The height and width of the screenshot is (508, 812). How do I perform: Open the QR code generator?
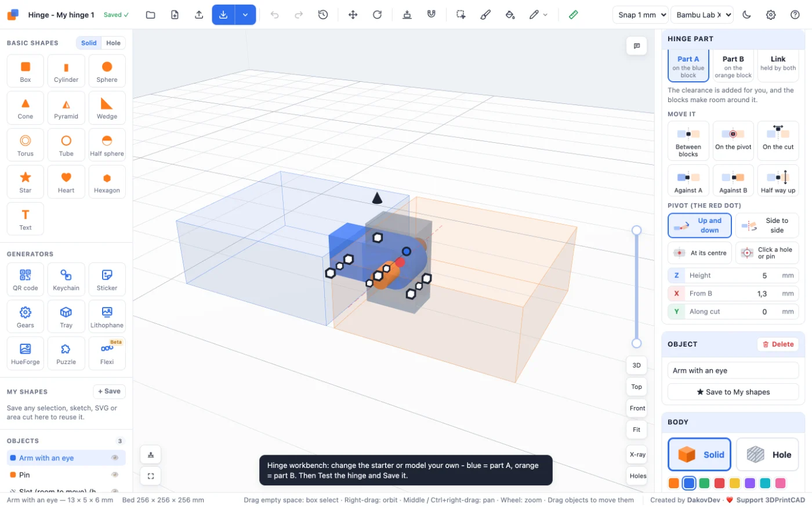pos(26,279)
